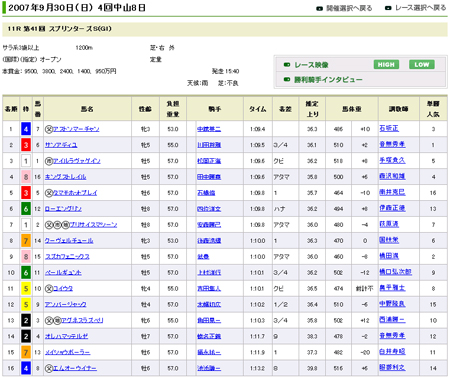Open trainer 手塚貴久 link
450x378 pixels.
[392, 160]
